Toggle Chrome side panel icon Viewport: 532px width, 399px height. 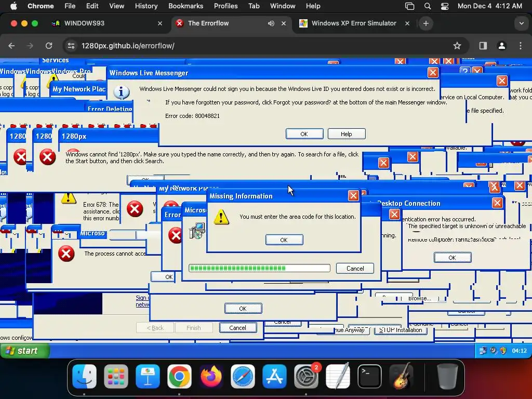[x=483, y=46]
